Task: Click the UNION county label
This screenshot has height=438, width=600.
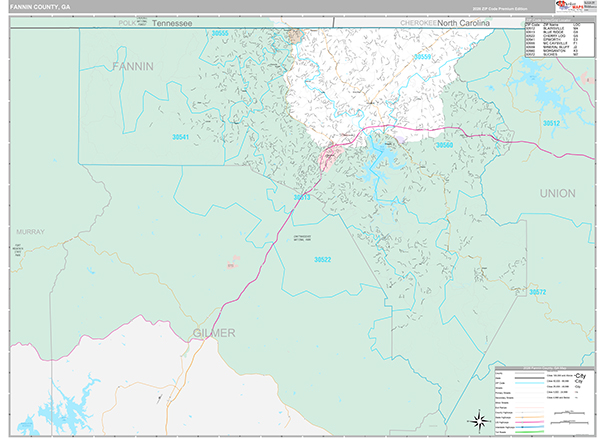Action: (558, 192)
